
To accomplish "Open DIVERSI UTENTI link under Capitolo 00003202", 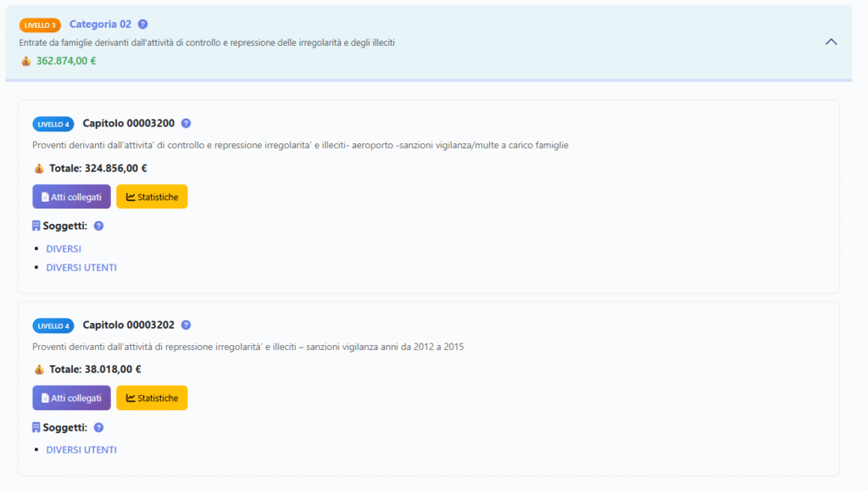I will click(x=81, y=450).
